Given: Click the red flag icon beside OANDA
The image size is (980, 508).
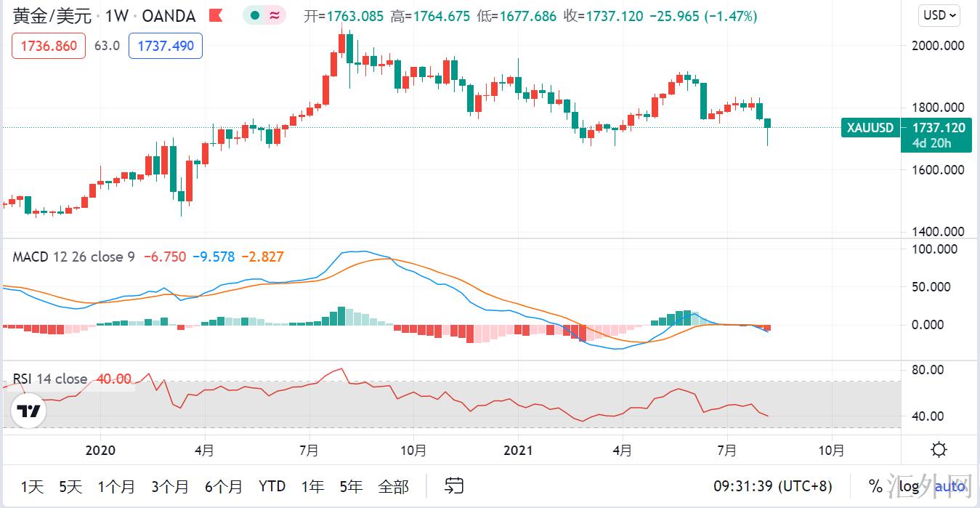Looking at the screenshot, I should pos(215,16).
